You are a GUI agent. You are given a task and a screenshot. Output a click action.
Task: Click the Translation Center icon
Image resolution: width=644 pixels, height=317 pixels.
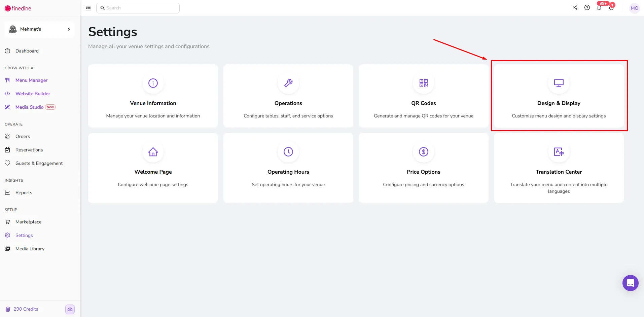(x=559, y=152)
